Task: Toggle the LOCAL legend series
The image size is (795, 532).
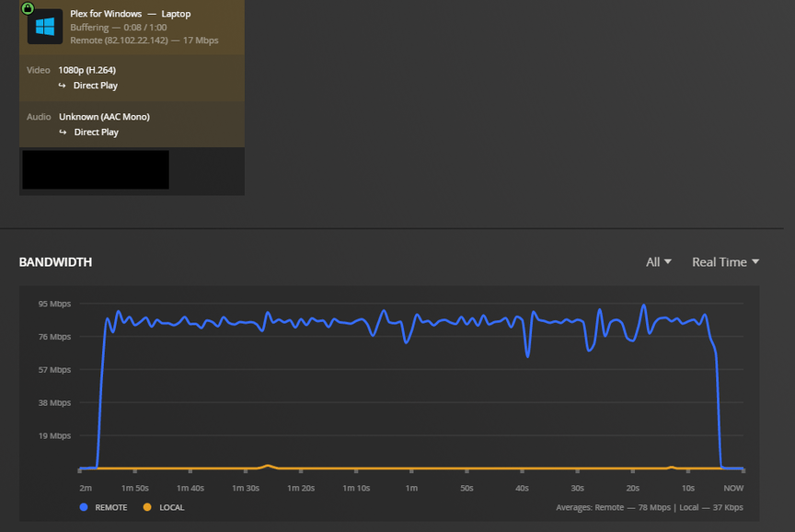Action: click(163, 507)
